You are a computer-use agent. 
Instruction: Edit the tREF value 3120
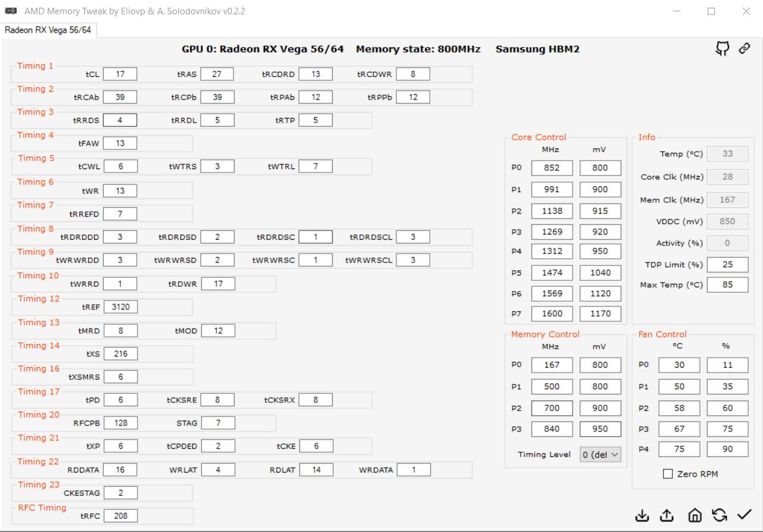pos(120,307)
